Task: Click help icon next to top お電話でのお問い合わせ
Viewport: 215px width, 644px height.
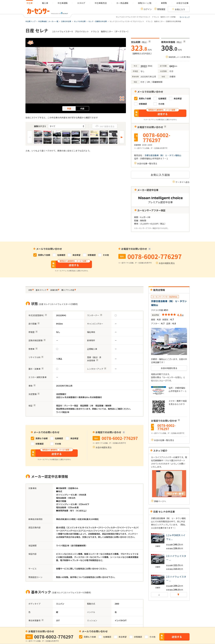Action: click(165, 127)
